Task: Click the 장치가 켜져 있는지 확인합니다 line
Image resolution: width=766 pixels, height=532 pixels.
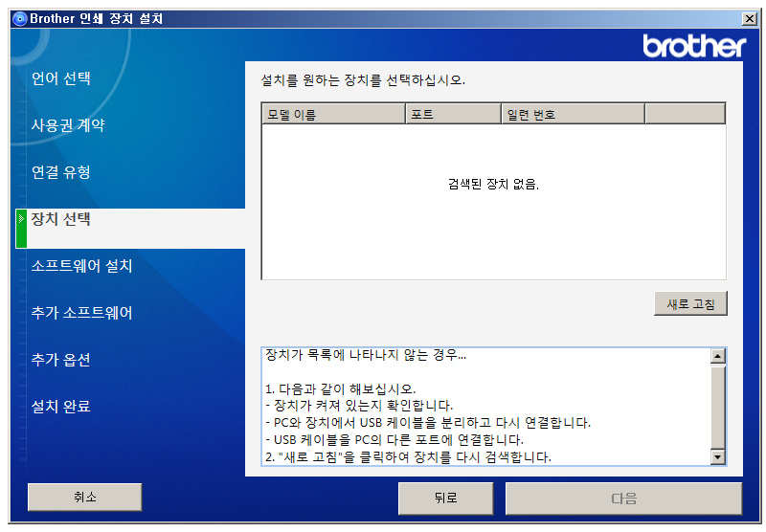Action: 359,405
